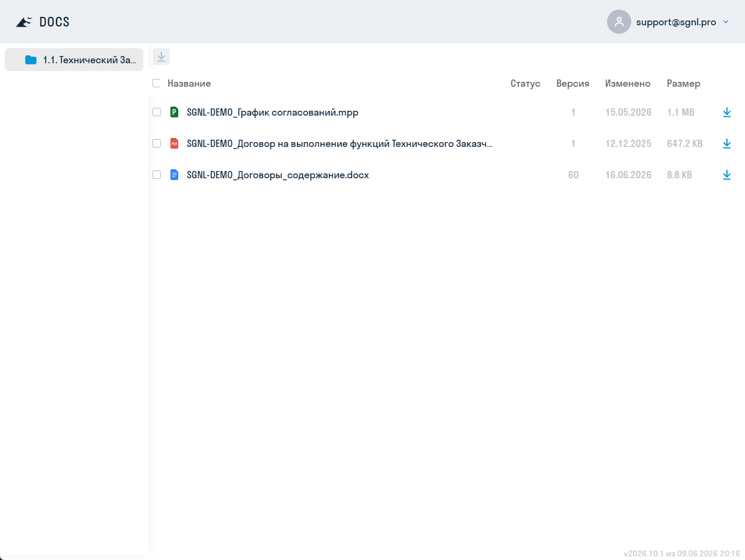Toggle the select-all checkbox beside Название
This screenshot has height=560, width=745.
157,84
